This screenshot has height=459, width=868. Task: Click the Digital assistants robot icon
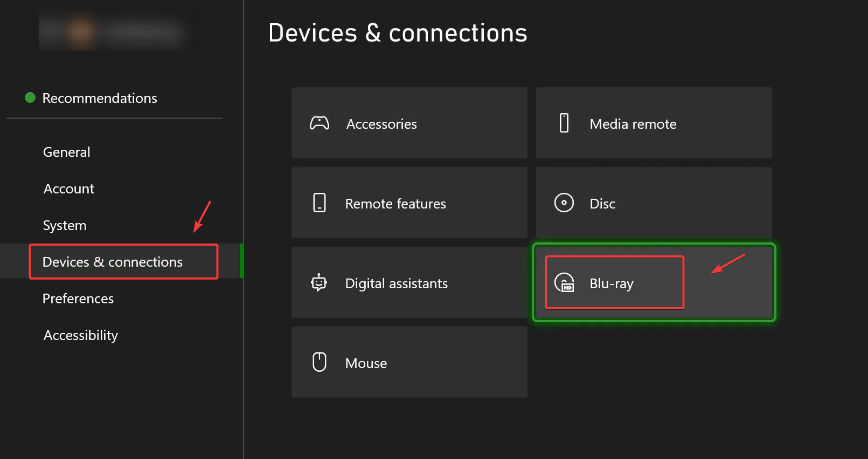pyautogui.click(x=319, y=283)
